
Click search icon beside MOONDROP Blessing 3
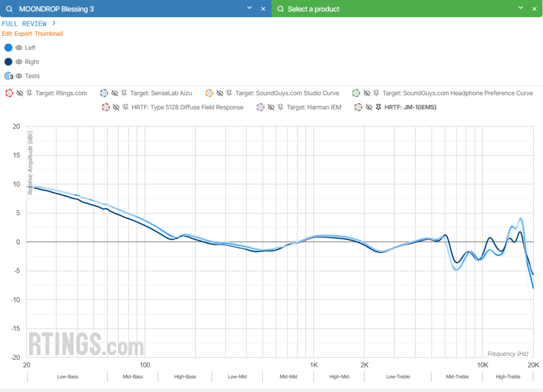[9, 9]
